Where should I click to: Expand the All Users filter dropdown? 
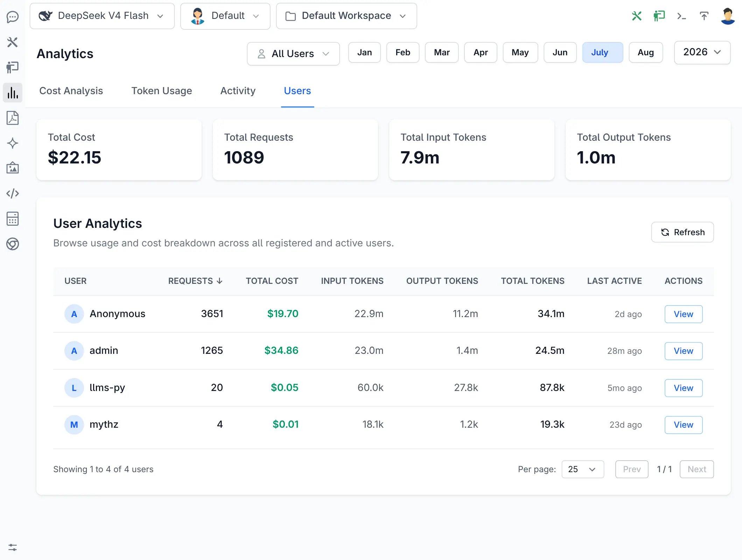[293, 54]
